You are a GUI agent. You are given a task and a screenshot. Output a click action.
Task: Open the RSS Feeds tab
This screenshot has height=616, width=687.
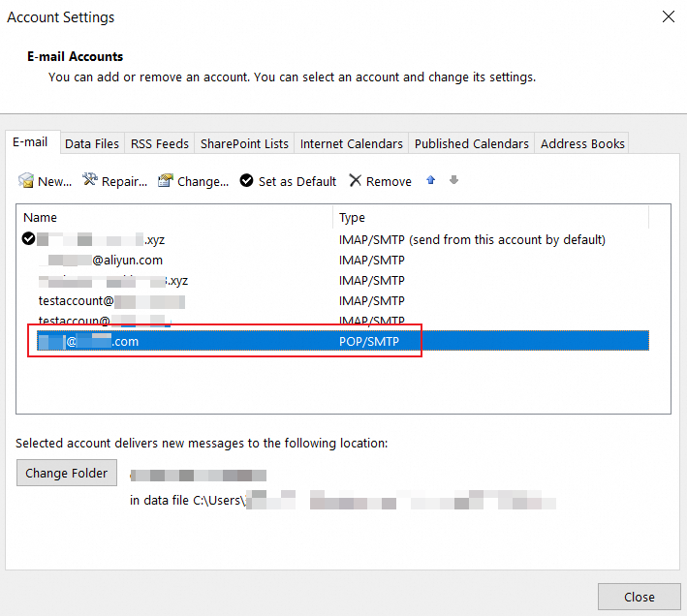click(160, 143)
